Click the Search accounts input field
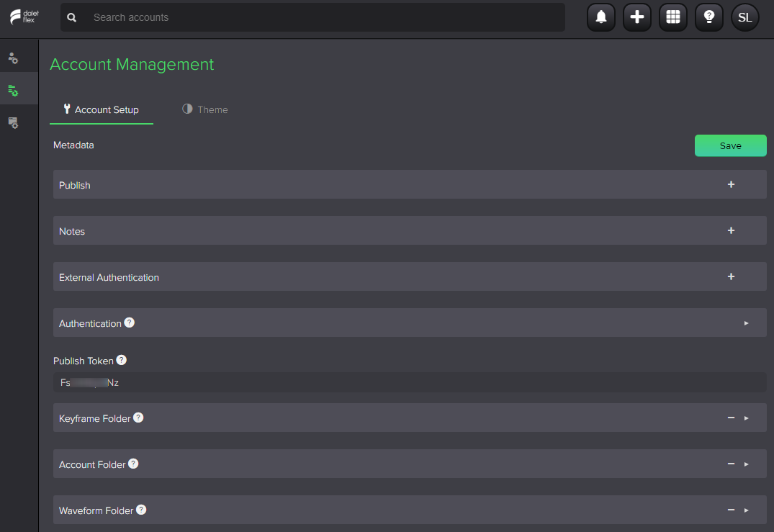Image resolution: width=774 pixels, height=532 pixels. pyautogui.click(x=313, y=17)
